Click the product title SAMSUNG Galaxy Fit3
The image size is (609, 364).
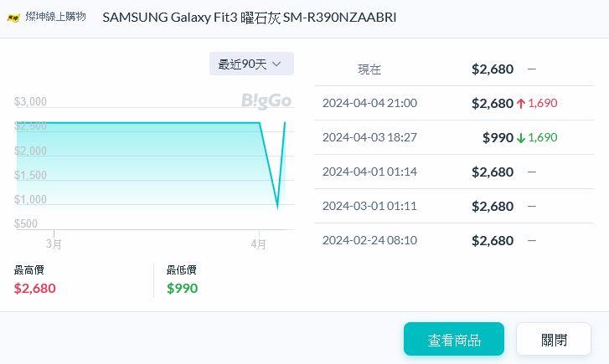(x=249, y=18)
